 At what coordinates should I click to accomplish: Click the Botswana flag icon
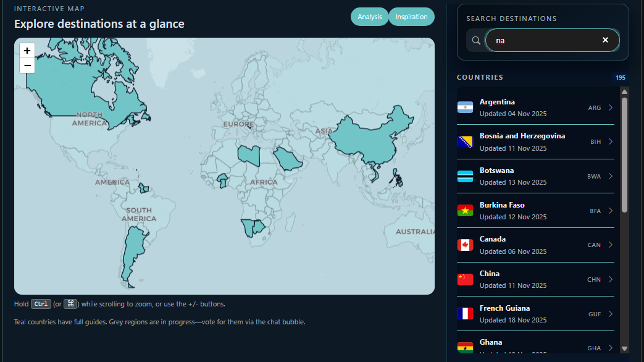[466, 176]
